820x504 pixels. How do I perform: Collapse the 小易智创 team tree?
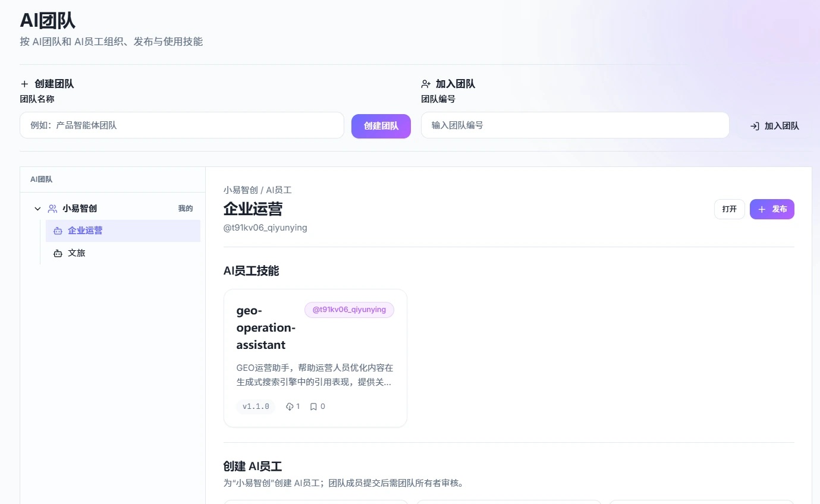(x=37, y=209)
